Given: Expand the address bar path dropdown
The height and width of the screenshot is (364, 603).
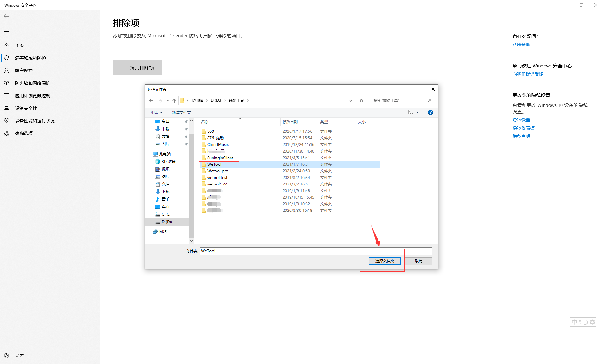Looking at the screenshot, I should [350, 101].
